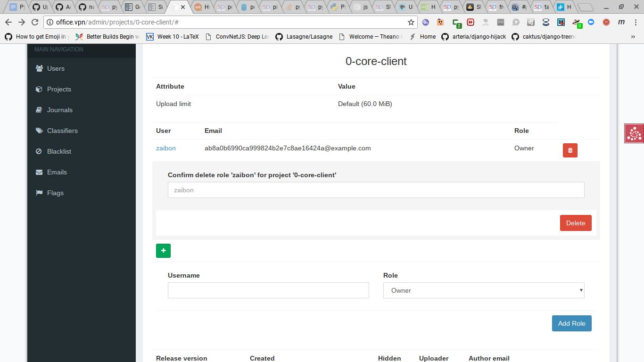View site information icon in address bar
The width and height of the screenshot is (644, 362).
point(50,22)
